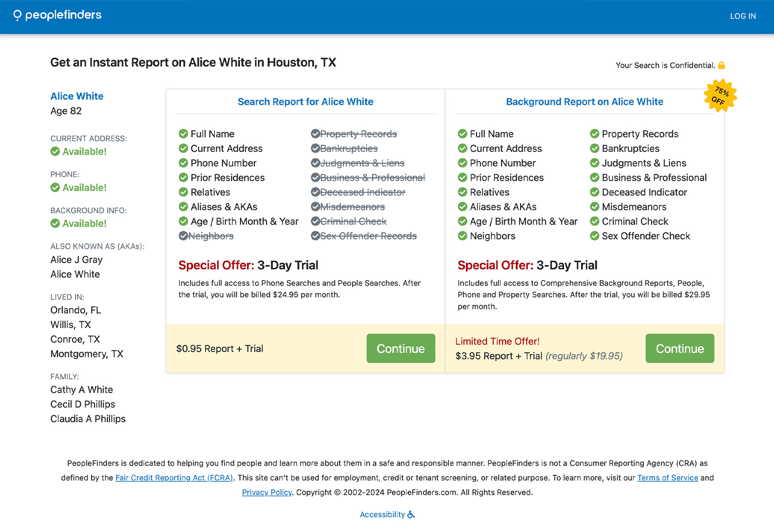
Task: Click the Judgments & Liens item in Background Report
Action: [x=644, y=163]
